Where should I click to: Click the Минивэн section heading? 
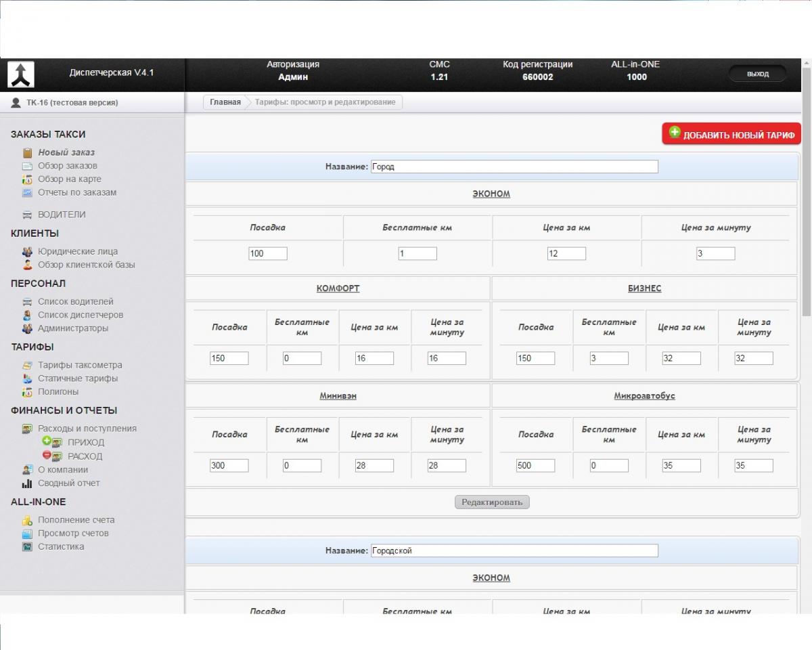(338, 396)
